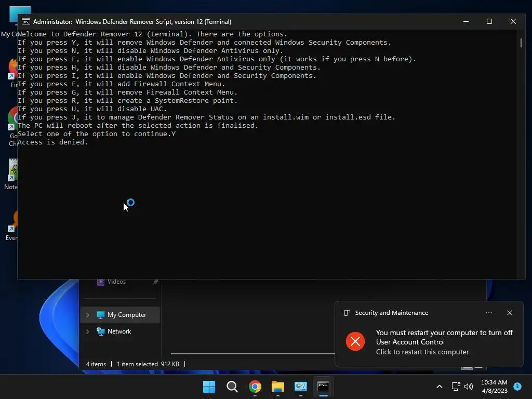The height and width of the screenshot is (399, 532).
Task: Select the Terminal taskbar icon
Action: coord(323,387)
